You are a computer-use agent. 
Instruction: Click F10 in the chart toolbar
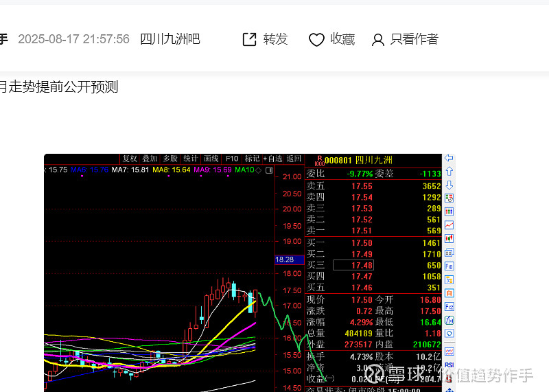[232, 159]
